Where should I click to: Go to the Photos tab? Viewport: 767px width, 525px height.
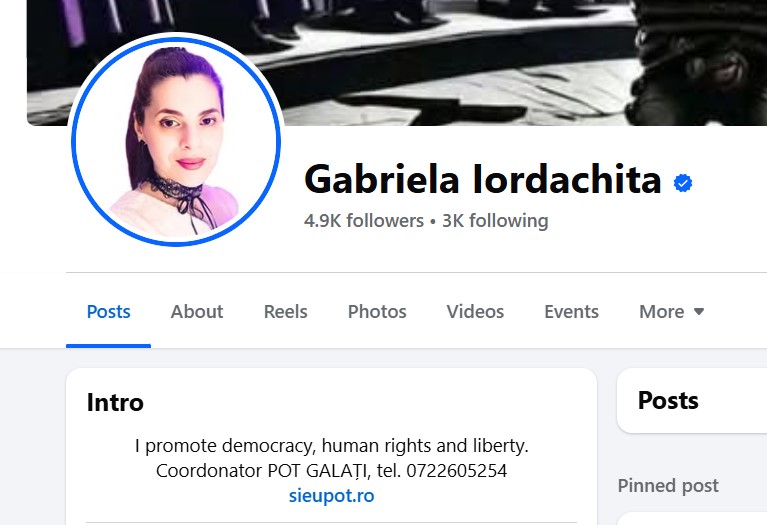[x=377, y=312]
